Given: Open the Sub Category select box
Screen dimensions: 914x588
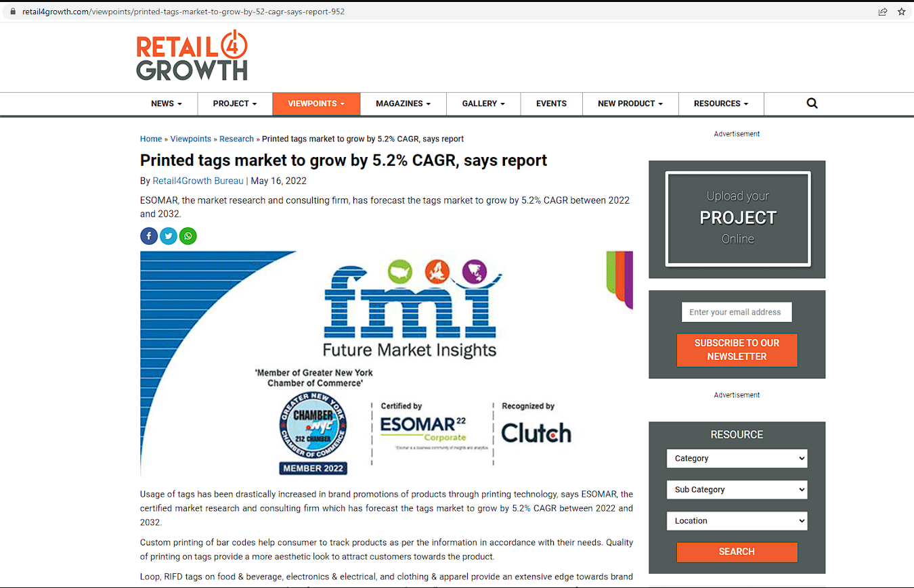Looking at the screenshot, I should coord(737,489).
